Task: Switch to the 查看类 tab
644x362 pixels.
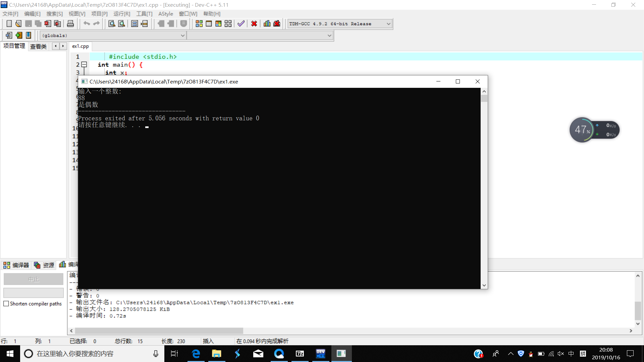Action: point(38,46)
